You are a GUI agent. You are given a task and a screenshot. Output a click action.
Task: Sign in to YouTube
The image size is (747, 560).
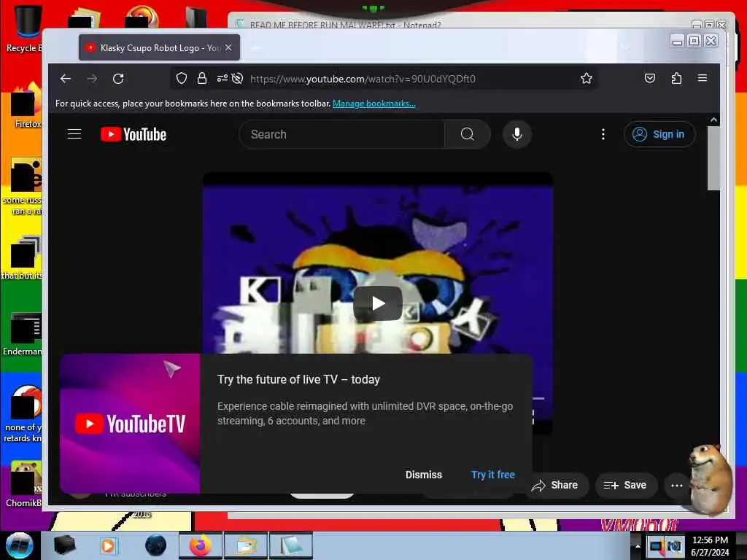click(659, 134)
